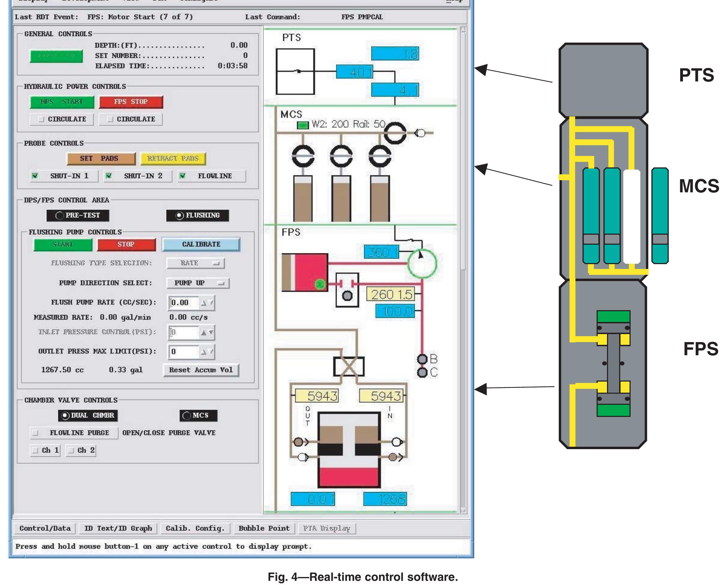The image size is (728, 585).
Task: Click the vertical scrollbar of schematic panel
Action: pyautogui.click(x=463, y=270)
